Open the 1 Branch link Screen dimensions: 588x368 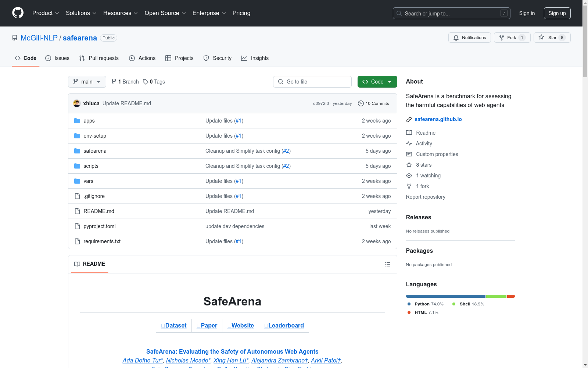click(125, 82)
